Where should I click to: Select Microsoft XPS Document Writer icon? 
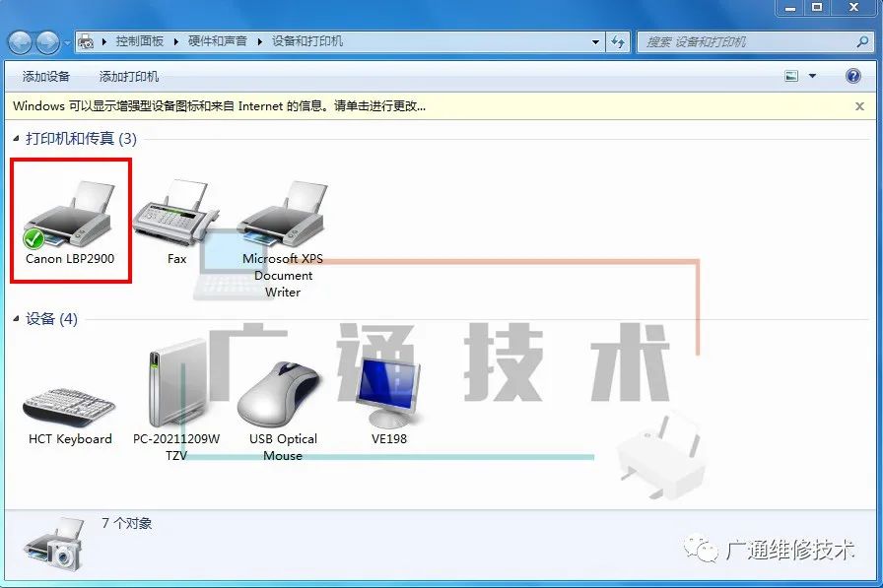283,214
